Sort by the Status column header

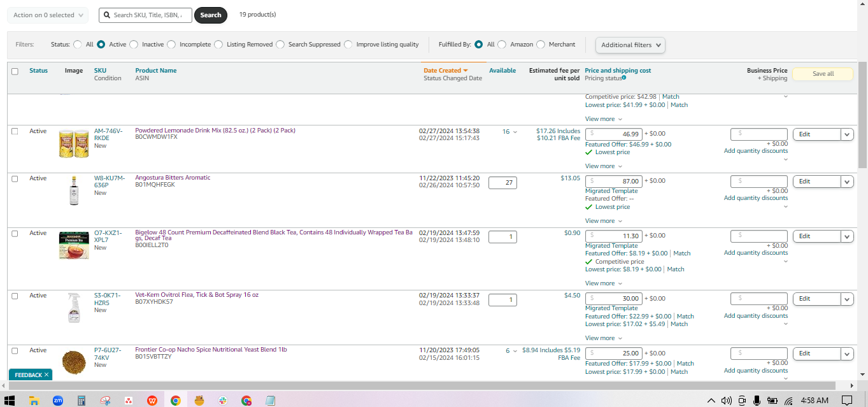[x=38, y=71]
